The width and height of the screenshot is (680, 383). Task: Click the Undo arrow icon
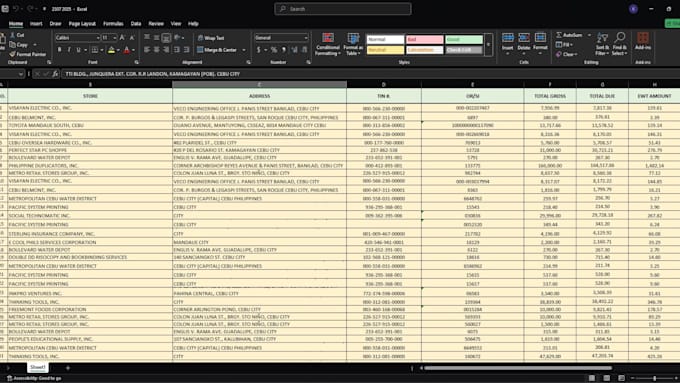click(16, 9)
